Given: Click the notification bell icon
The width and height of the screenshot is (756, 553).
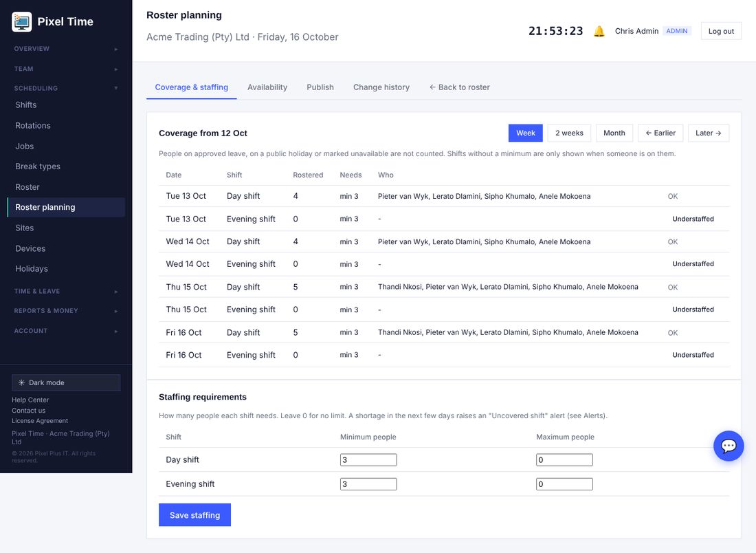Looking at the screenshot, I should pyautogui.click(x=599, y=32).
